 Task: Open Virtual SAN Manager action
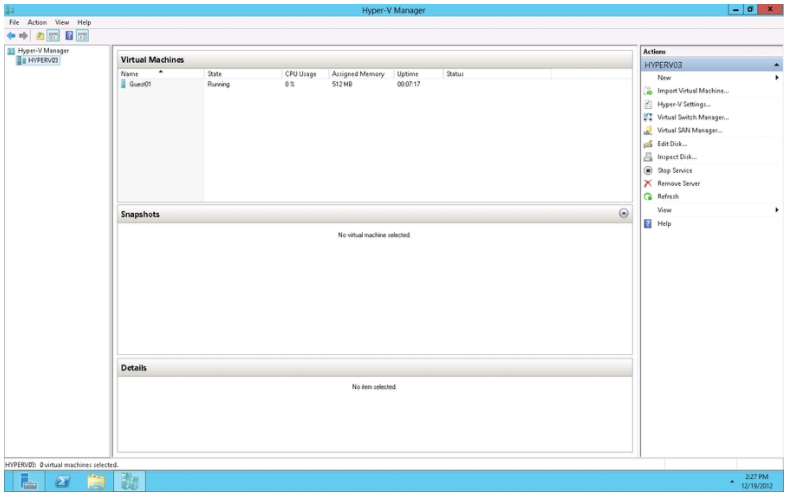coord(690,130)
